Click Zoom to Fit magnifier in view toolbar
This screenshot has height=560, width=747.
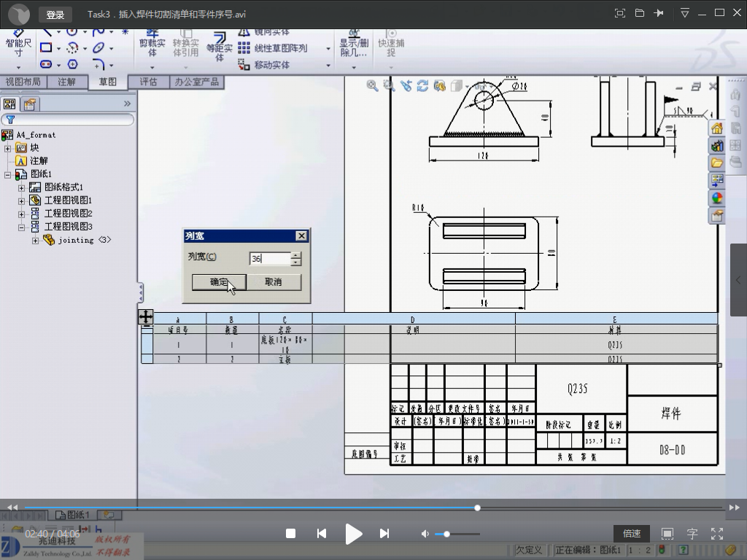click(x=372, y=86)
